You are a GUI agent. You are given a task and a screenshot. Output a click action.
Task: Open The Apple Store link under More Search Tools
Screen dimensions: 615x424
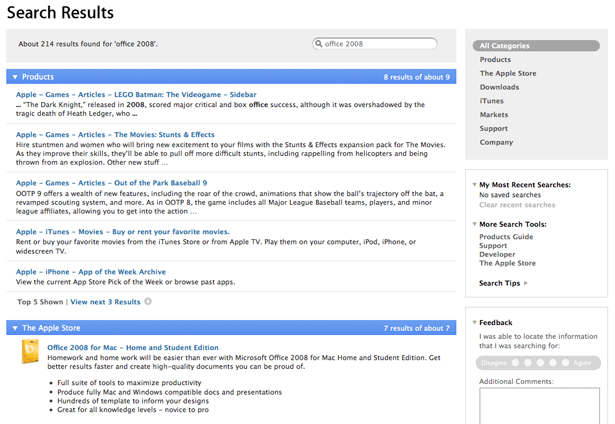click(507, 263)
